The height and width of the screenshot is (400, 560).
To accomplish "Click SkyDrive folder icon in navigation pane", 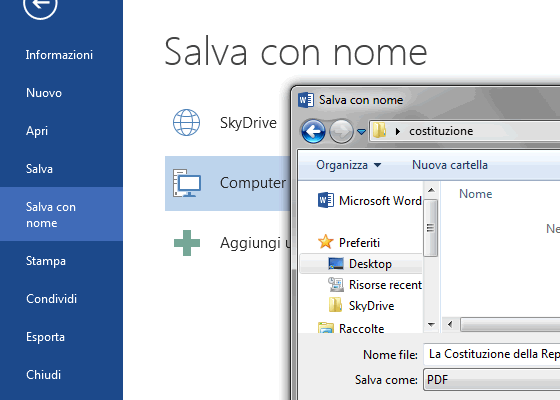I will tap(335, 305).
